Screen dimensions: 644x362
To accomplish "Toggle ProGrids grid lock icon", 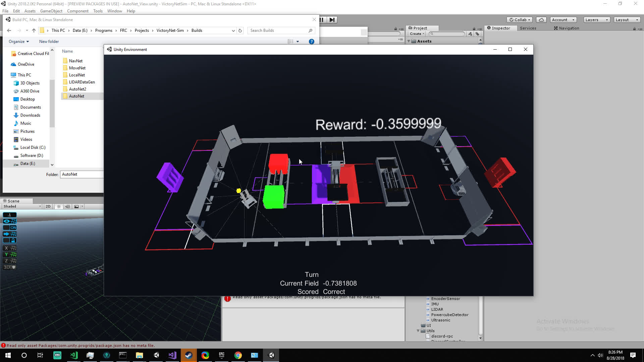I will point(9,240).
